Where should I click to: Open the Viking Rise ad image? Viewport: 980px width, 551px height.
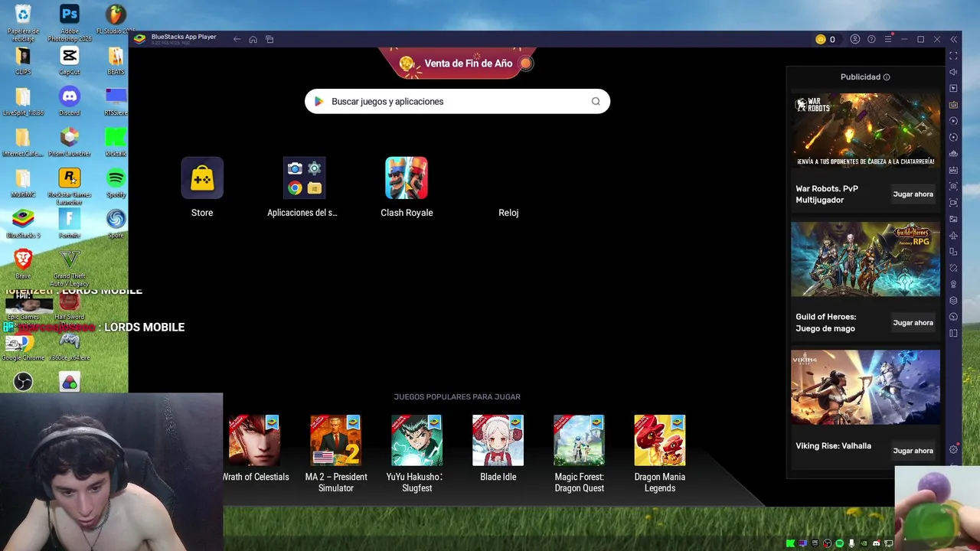865,387
